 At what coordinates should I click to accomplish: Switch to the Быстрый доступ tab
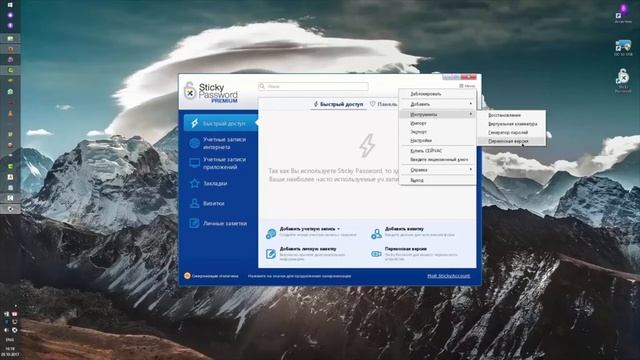click(338, 104)
